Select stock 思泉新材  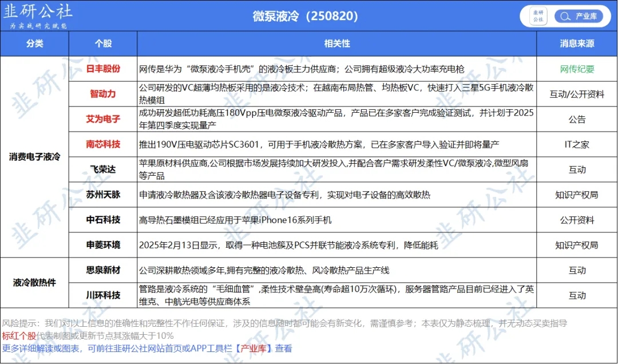103,270
